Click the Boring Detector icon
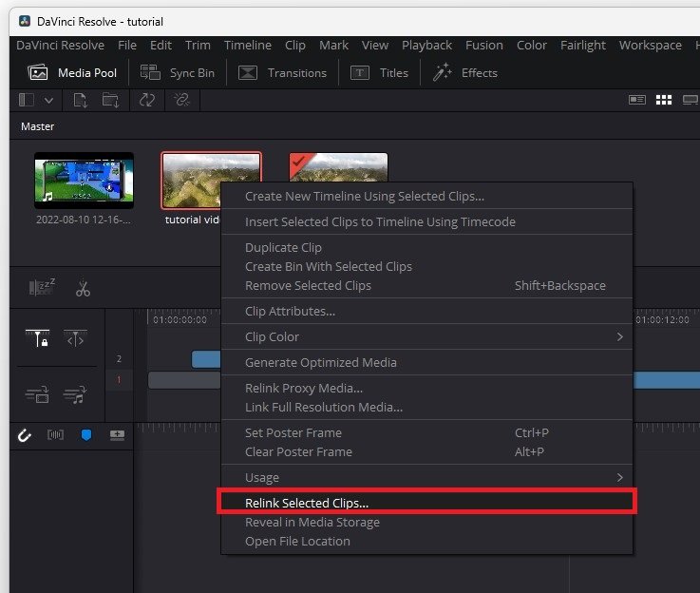Viewport: 700px width, 593px height. (41, 289)
